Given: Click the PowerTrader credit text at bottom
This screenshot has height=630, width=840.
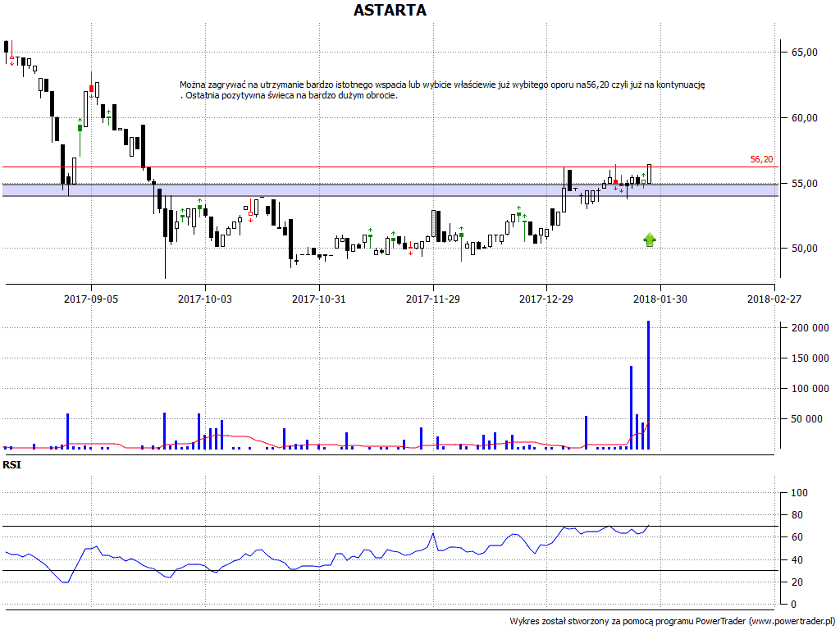Looking at the screenshot, I should tap(671, 622).
